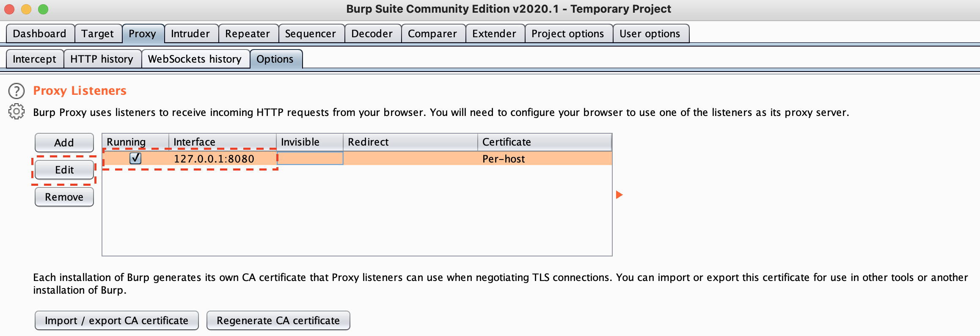Select the Proxy tab
Viewport: 980px width, 336px height.
click(x=143, y=33)
